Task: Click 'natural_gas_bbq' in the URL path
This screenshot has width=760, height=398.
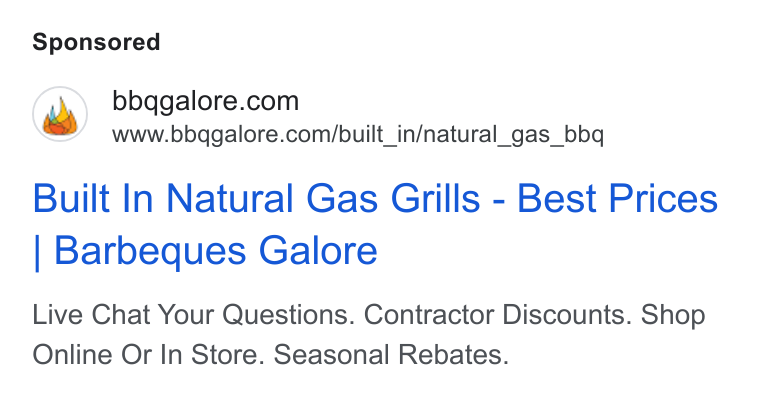Action: 514,134
